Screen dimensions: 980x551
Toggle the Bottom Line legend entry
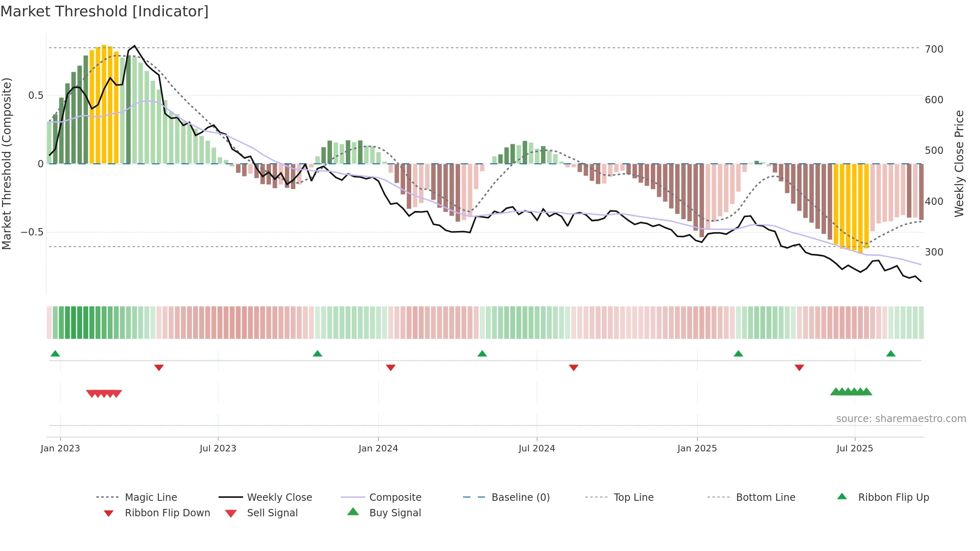click(751, 497)
